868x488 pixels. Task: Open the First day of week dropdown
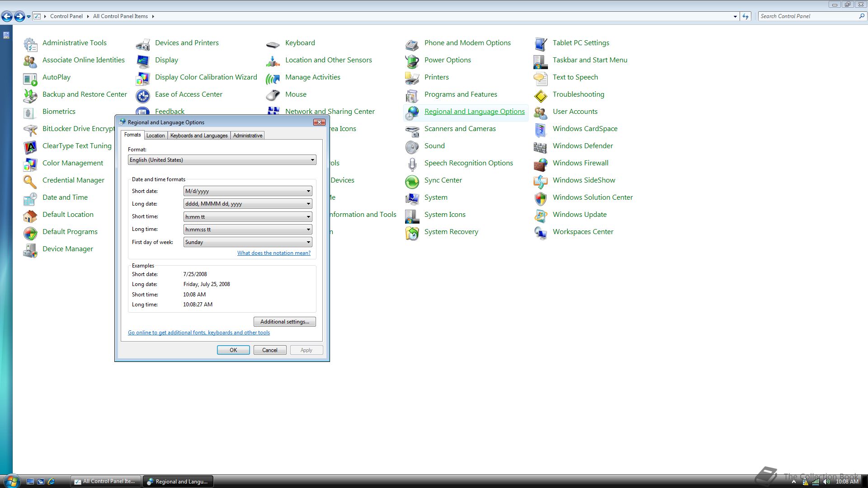point(248,242)
